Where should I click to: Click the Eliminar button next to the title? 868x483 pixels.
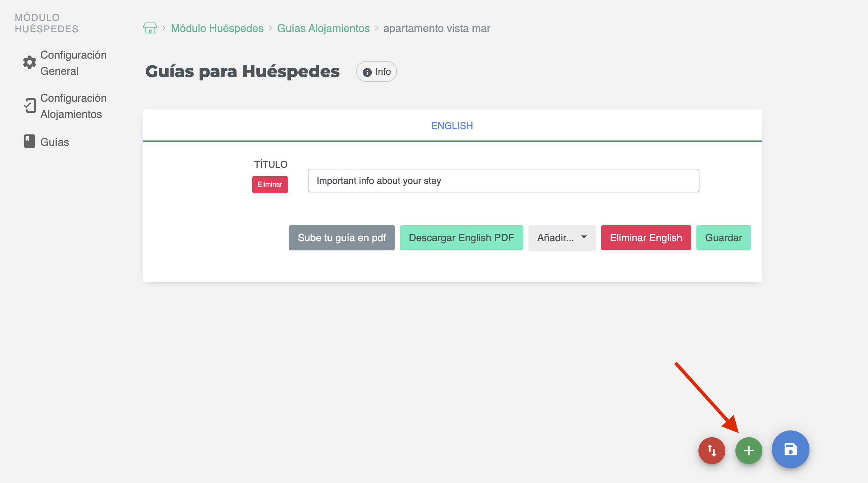(x=269, y=185)
